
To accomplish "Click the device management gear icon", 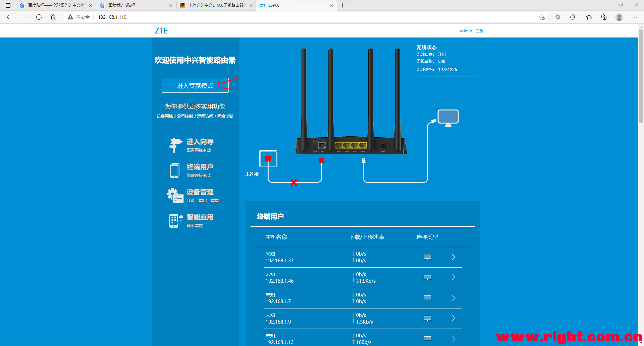I will pyautogui.click(x=175, y=195).
